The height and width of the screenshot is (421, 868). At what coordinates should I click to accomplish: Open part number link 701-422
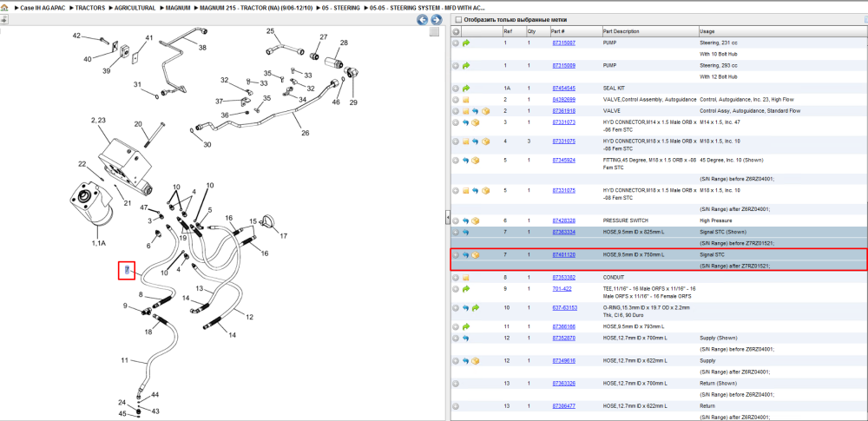click(x=560, y=288)
